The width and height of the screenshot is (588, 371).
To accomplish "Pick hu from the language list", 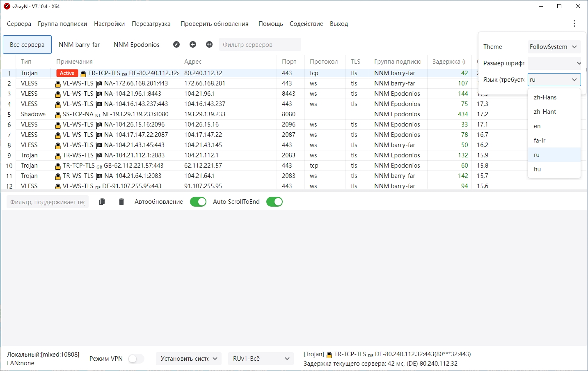I will [x=554, y=169].
